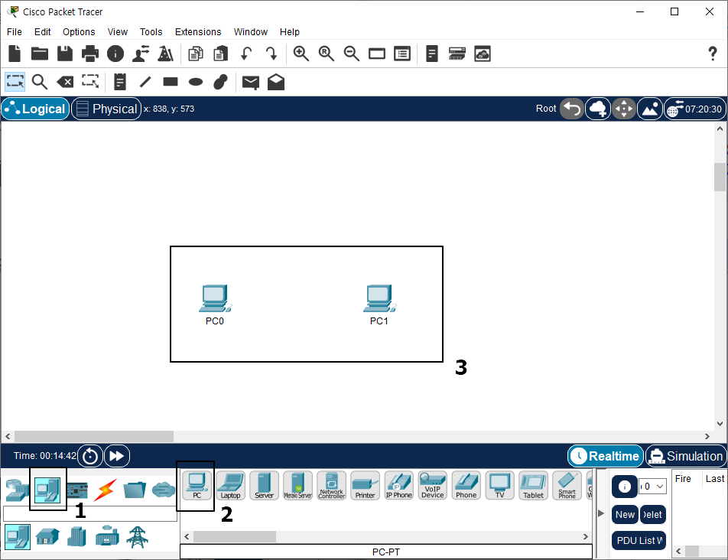Set Tiled Background mountain icon
Viewport: 728px width, 560px height.
[x=650, y=109]
